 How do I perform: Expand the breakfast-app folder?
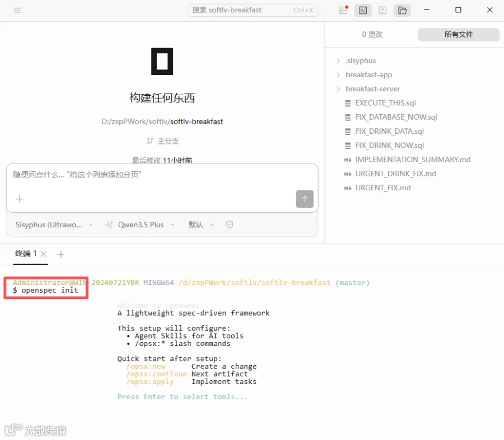(x=368, y=75)
